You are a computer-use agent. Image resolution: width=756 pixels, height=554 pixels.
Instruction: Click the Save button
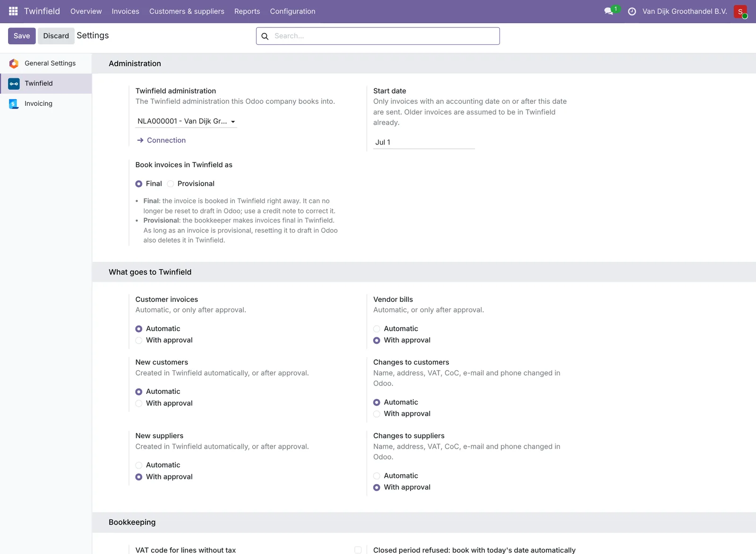[22, 36]
